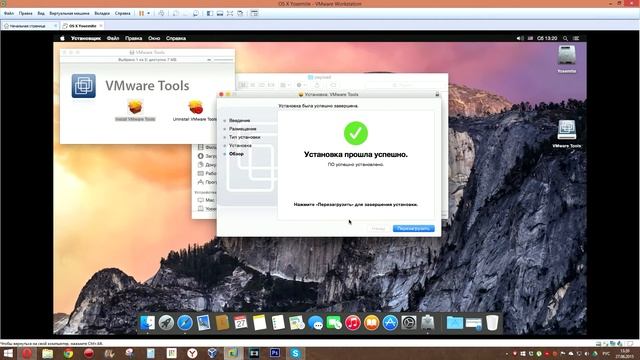This screenshot has width=640, height=360.
Task: Close OS X Yosemite tab
Action: coord(101,26)
